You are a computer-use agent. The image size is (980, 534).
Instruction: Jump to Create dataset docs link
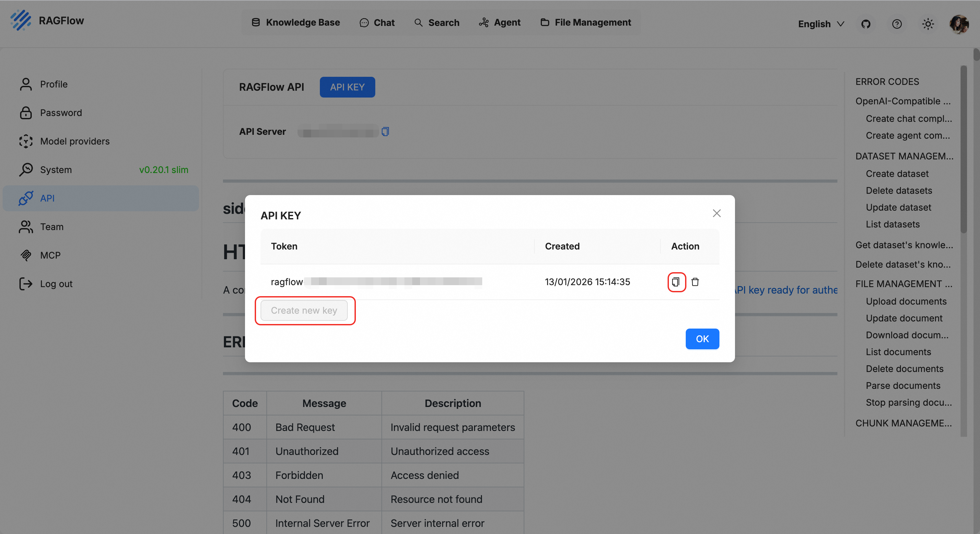tap(897, 173)
